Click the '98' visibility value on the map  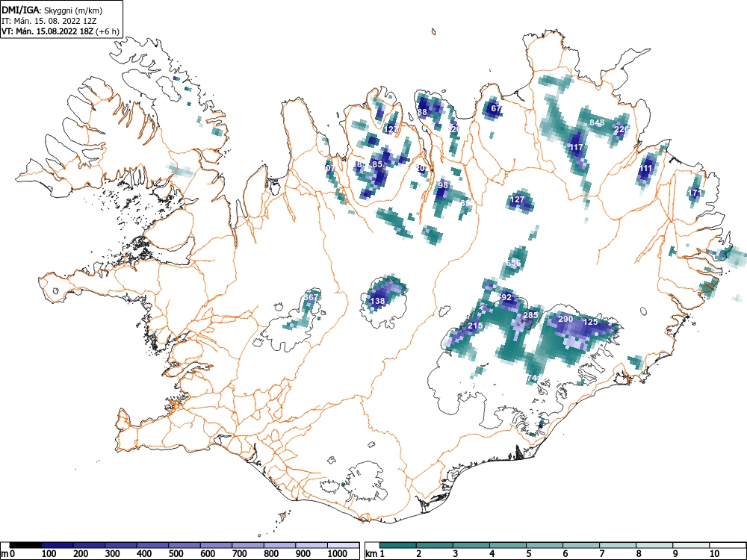pos(443,185)
